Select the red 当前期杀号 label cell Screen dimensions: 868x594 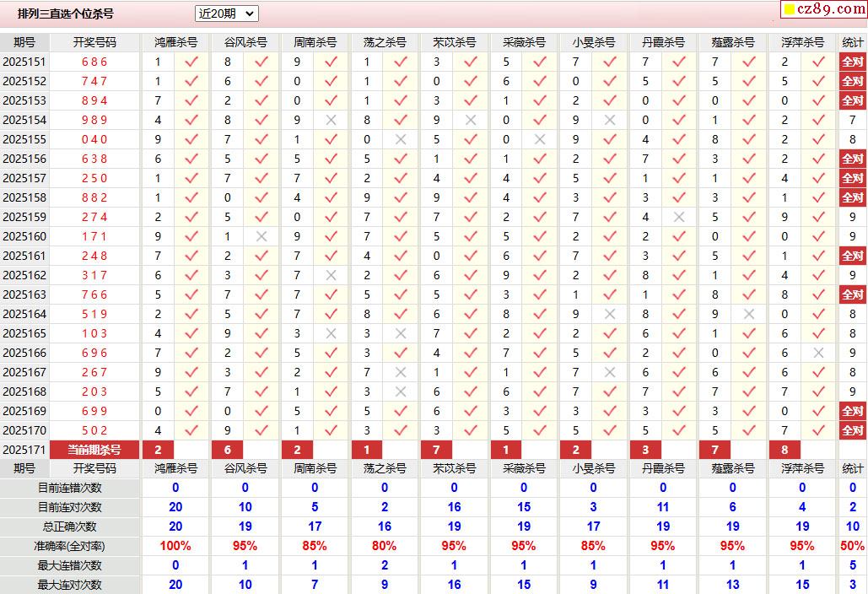click(94, 450)
